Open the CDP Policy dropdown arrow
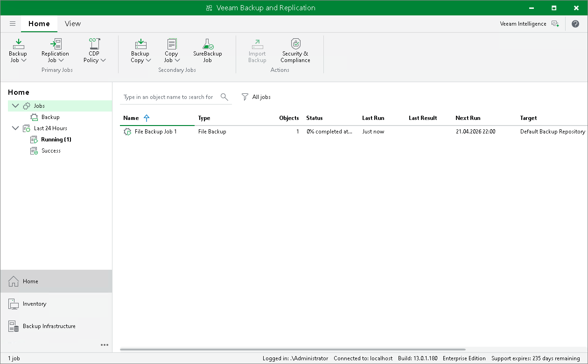The width and height of the screenshot is (588, 364). pos(103,60)
